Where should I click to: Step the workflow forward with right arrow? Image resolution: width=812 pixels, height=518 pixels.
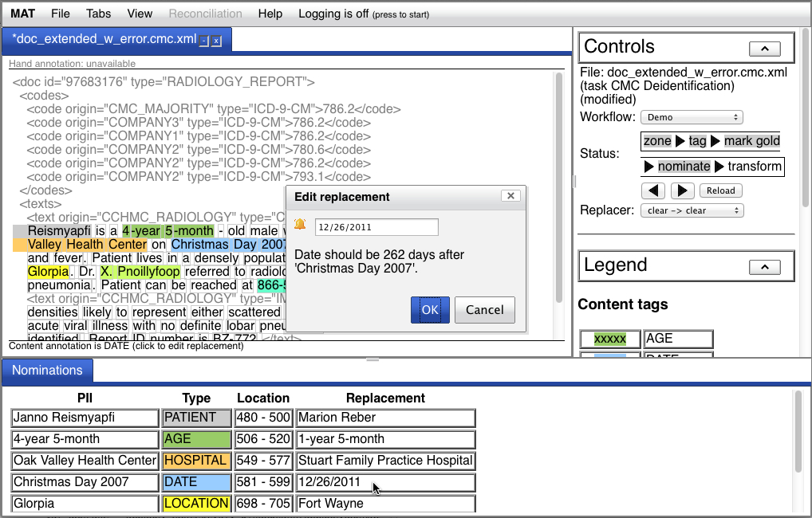[682, 190]
